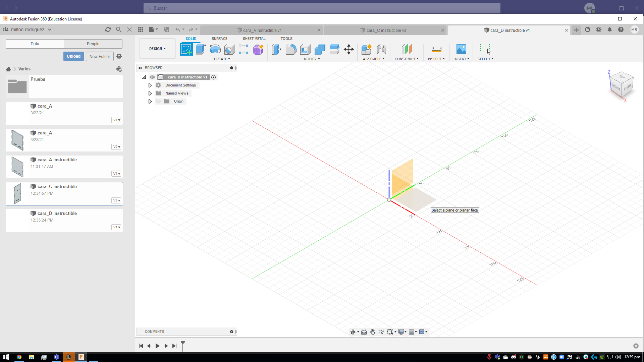644x362 pixels.
Task: Click the timeline end marker
Action: (183, 346)
